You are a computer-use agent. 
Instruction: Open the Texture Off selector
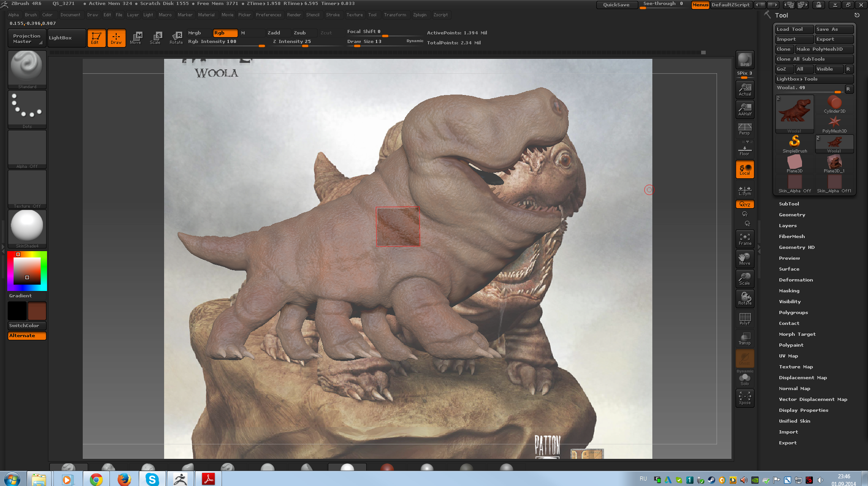click(x=27, y=189)
